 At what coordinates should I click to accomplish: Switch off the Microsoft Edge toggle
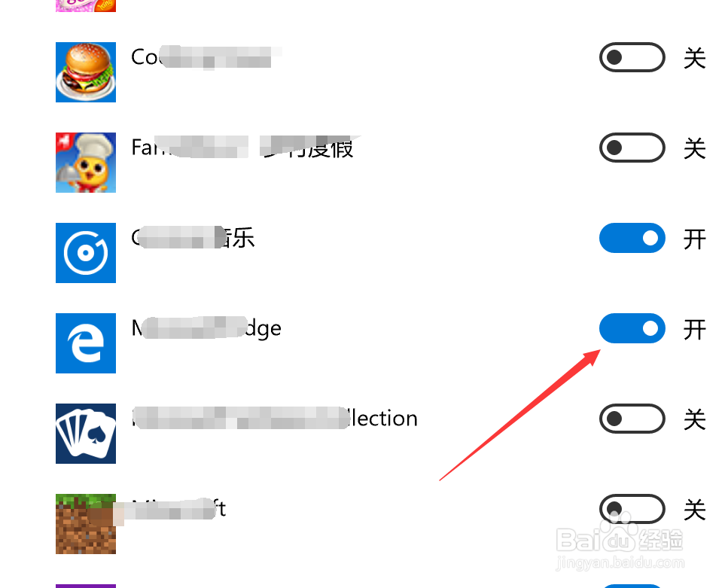tap(632, 328)
